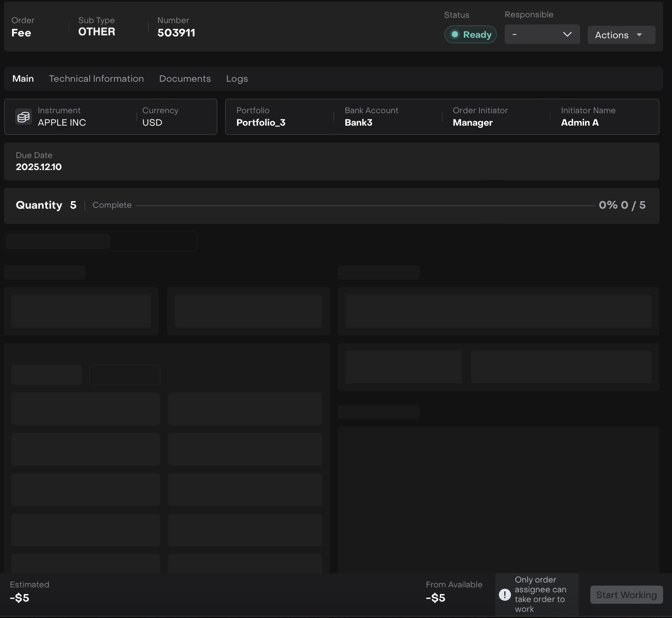
Task: Click the Bank3 bank account value
Action: pyautogui.click(x=358, y=123)
